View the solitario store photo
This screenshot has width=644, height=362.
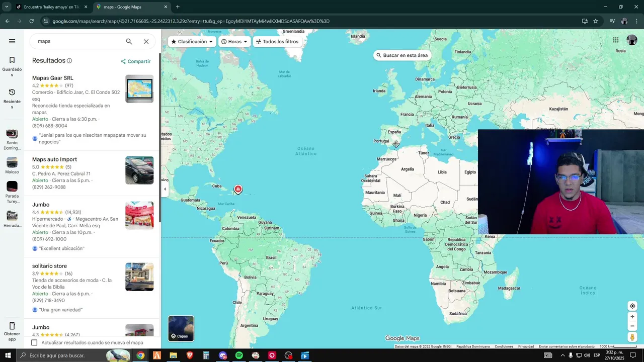[x=139, y=277]
